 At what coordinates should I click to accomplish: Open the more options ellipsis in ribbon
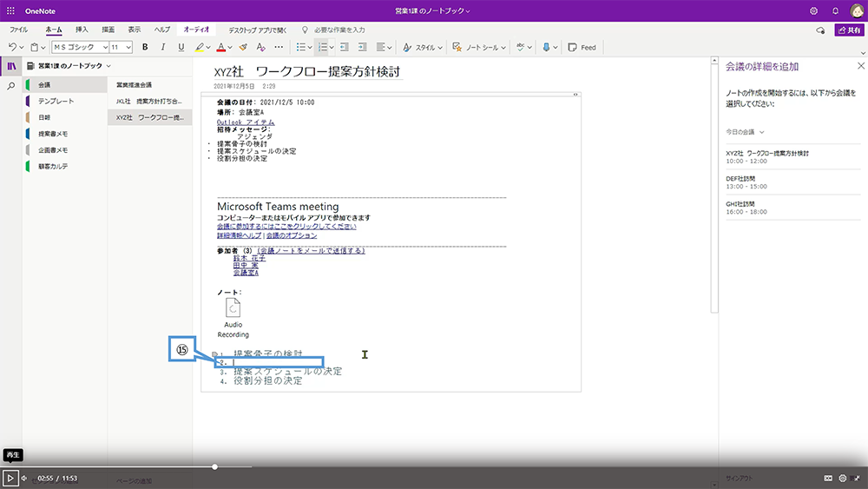tap(279, 47)
